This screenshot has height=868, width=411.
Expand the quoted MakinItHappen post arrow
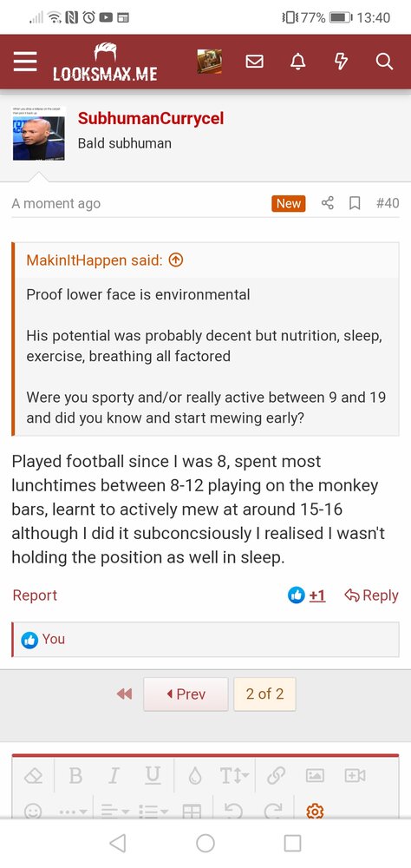[175, 260]
